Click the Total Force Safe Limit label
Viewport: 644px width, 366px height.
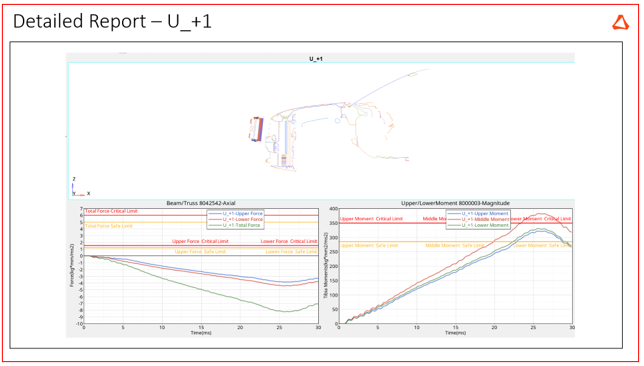[x=109, y=226]
